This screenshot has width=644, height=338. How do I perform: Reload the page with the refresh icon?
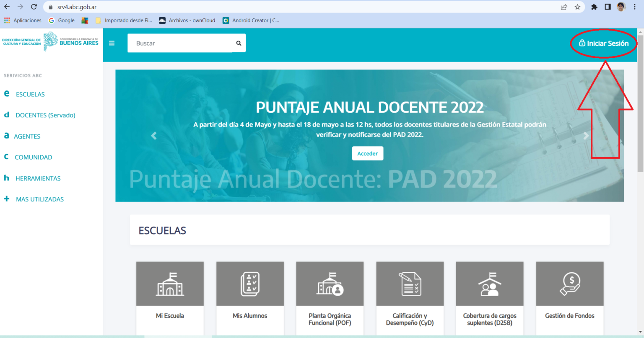pyautogui.click(x=34, y=7)
